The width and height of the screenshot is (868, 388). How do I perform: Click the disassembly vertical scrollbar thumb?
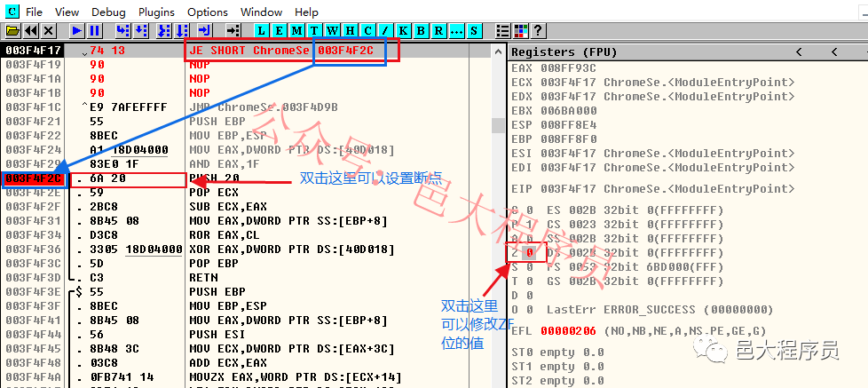pos(497,125)
